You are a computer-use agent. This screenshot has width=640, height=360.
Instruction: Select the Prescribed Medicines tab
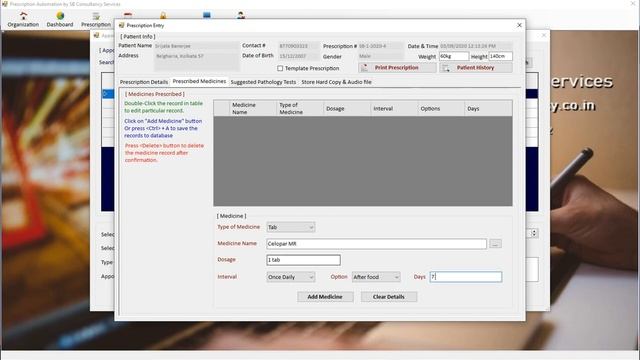tap(199, 82)
